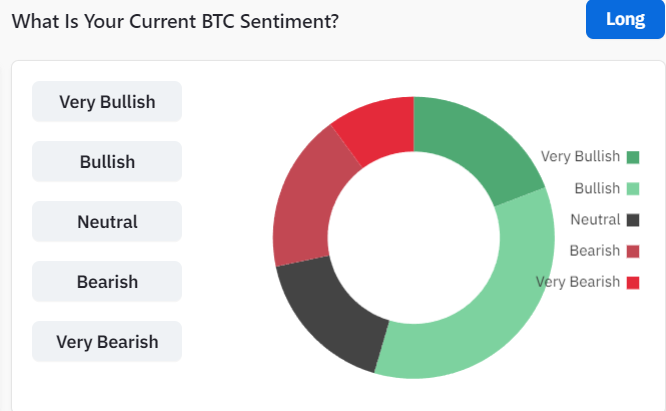The image size is (666, 411).
Task: Vote with the Very Bullish sentiment button
Action: click(107, 102)
